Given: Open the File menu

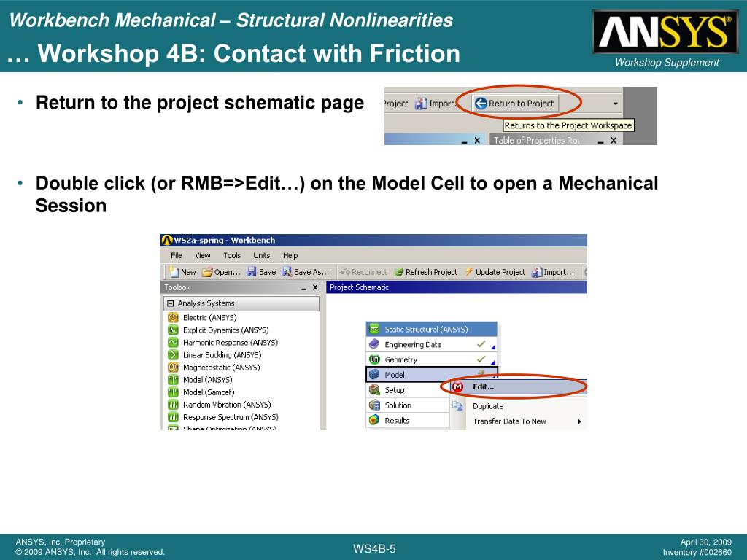Looking at the screenshot, I should pyautogui.click(x=177, y=255).
